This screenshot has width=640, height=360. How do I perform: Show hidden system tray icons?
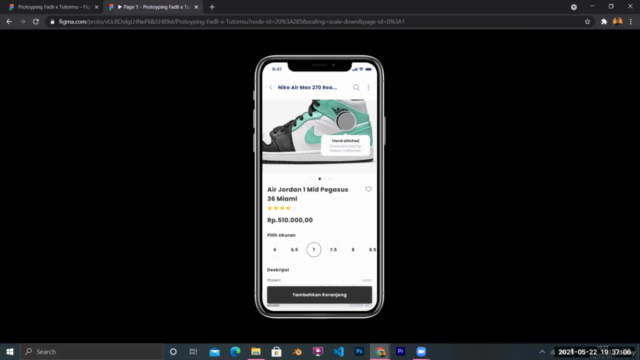(x=542, y=351)
